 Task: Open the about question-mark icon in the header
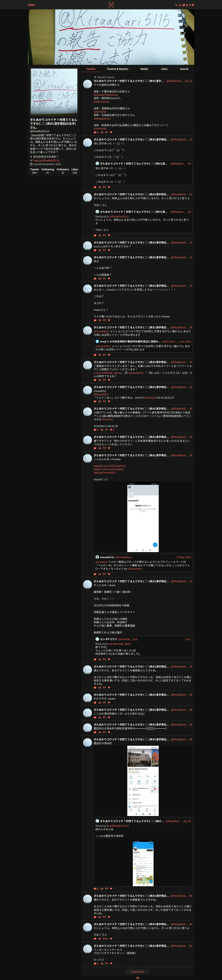click(x=190, y=5)
